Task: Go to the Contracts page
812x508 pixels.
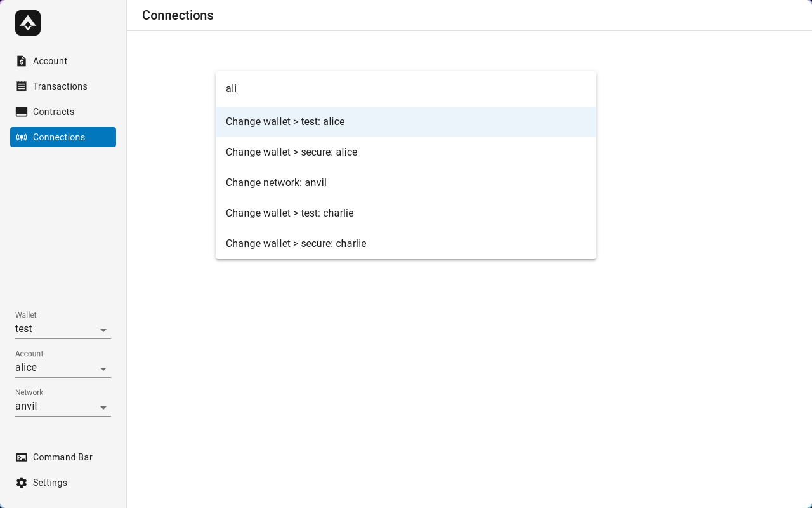Action: point(54,112)
